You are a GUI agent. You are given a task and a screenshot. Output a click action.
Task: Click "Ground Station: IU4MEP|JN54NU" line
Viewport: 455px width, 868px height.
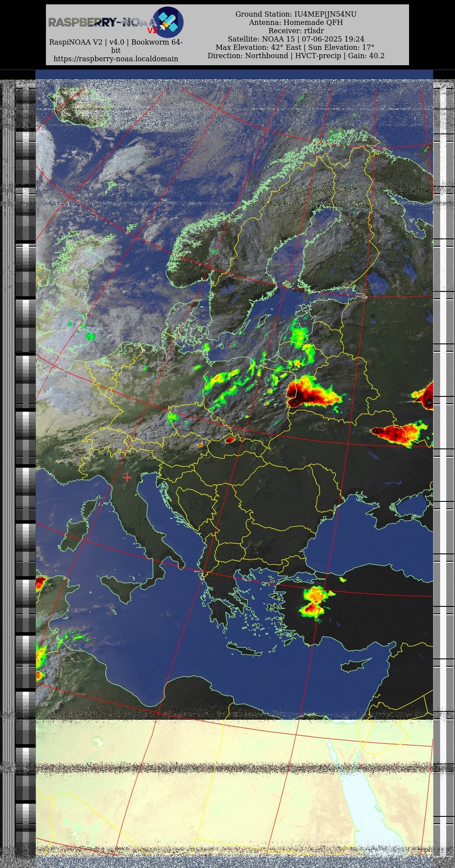click(296, 14)
